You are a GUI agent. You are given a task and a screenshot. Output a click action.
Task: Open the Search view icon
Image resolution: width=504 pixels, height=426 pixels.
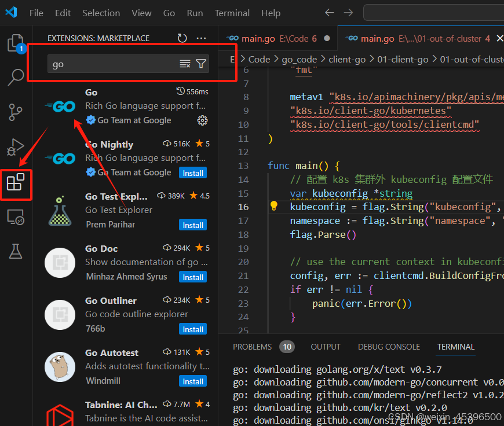16,77
